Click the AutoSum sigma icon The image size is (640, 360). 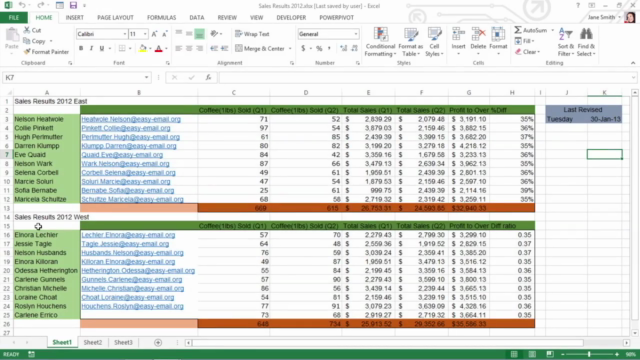point(518,30)
